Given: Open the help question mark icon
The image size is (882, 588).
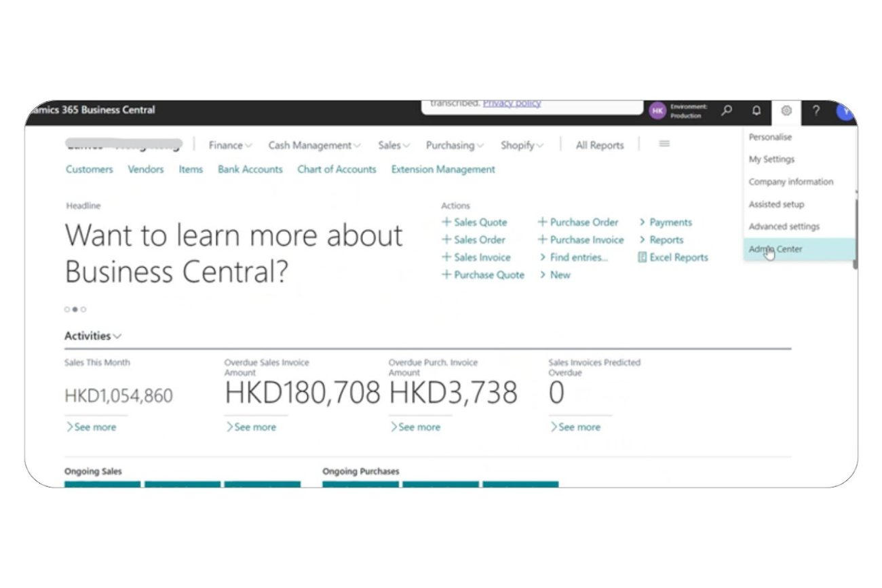Looking at the screenshot, I should coord(816,111).
